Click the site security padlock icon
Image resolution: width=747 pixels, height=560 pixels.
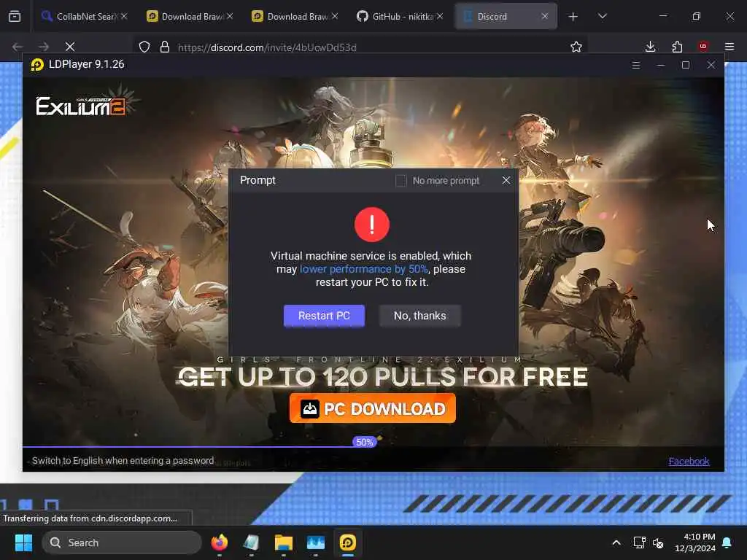pyautogui.click(x=165, y=47)
